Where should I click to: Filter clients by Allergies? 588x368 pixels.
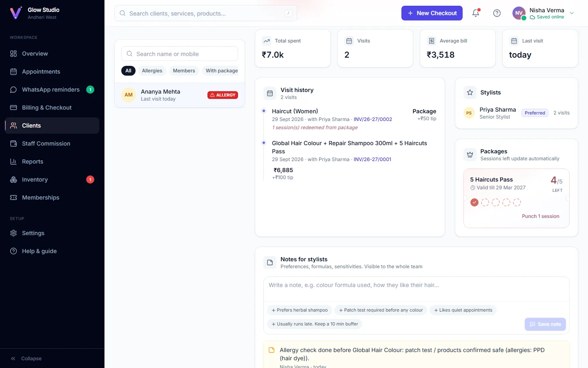(x=152, y=71)
